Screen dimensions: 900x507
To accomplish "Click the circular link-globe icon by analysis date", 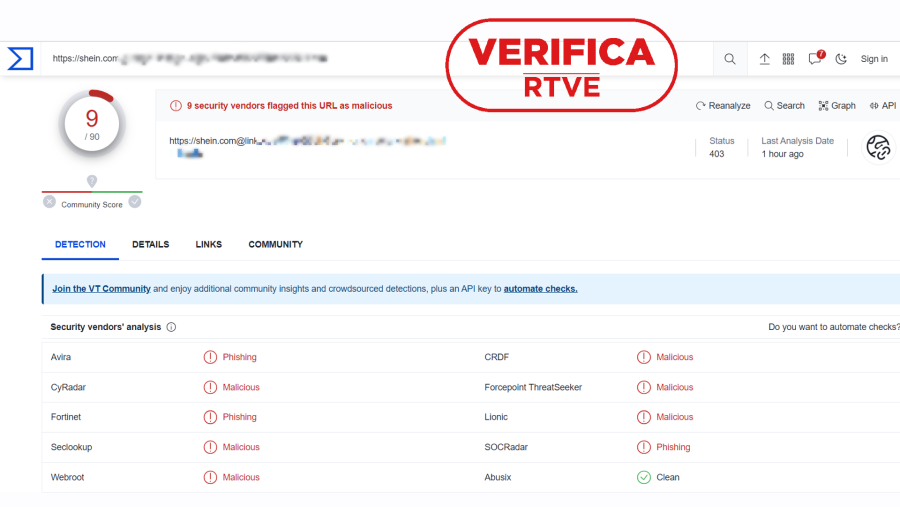I will (878, 148).
